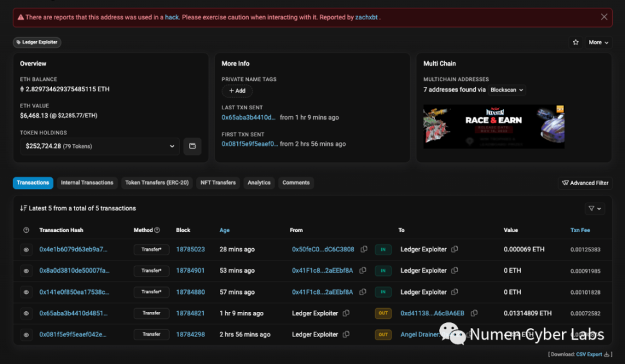This screenshot has width=625, height=364.
Task: Copy From address in 53 mins ago row
Action: coord(363,270)
